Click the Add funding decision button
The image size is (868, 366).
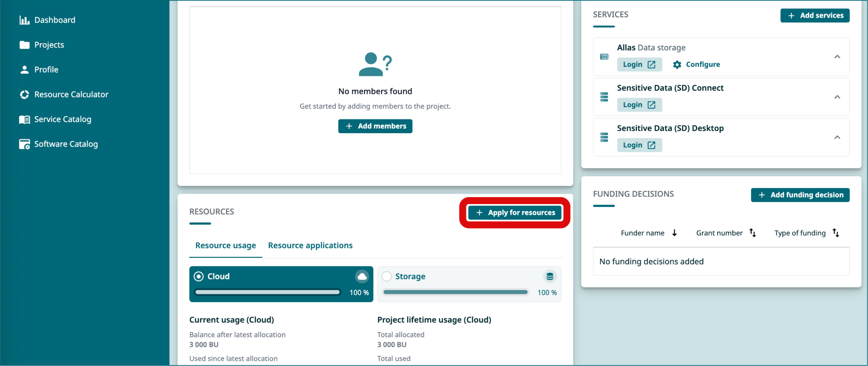pyautogui.click(x=800, y=195)
